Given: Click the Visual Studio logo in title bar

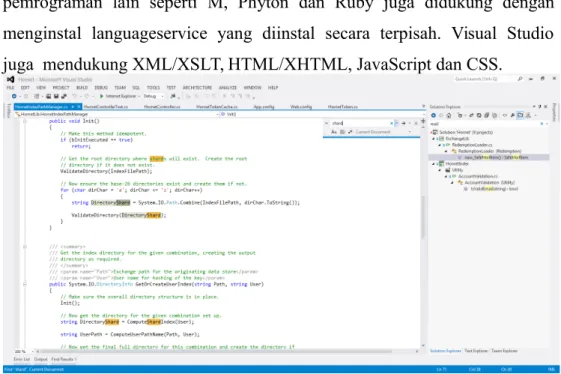Looking at the screenshot, I should click(10, 79).
